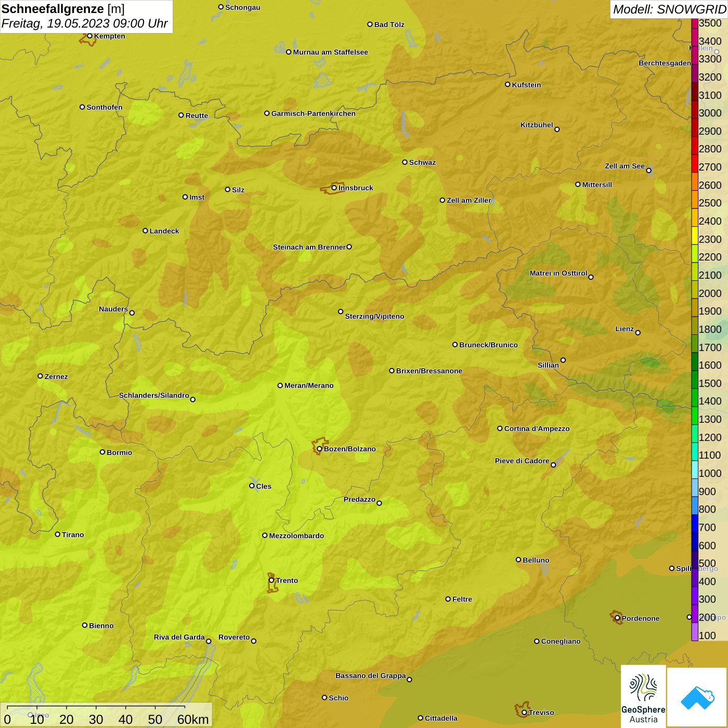Click the Pordenone city marker
This screenshot has width=728, height=728.
pyautogui.click(x=617, y=618)
